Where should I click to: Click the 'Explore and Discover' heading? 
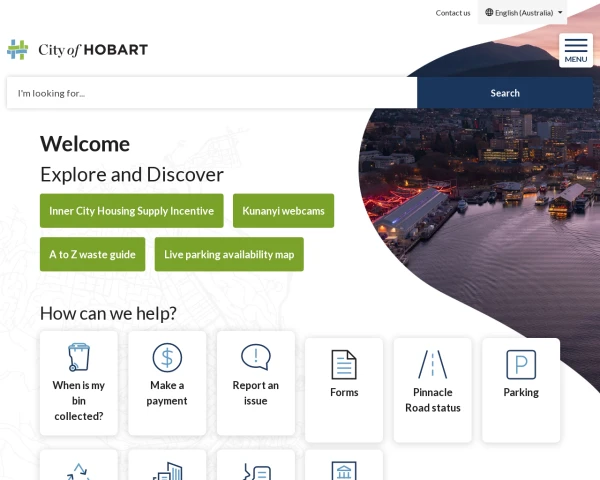click(x=132, y=175)
